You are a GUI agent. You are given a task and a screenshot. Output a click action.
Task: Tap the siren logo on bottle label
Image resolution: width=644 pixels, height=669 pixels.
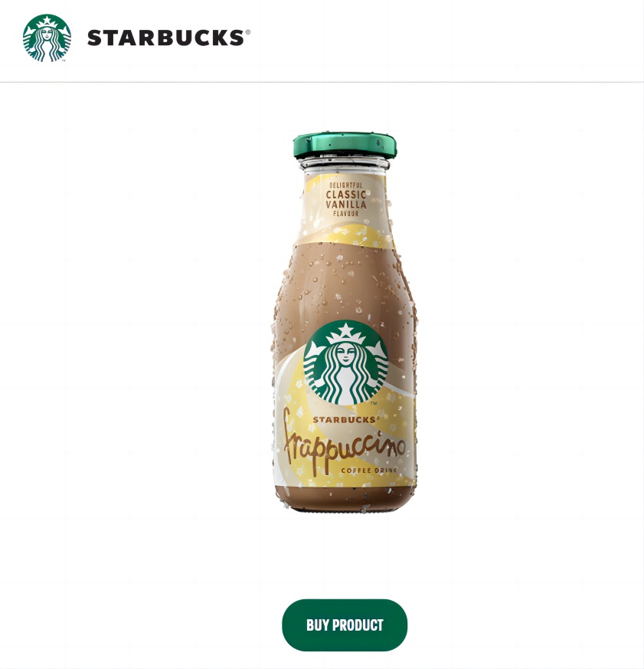click(345, 362)
